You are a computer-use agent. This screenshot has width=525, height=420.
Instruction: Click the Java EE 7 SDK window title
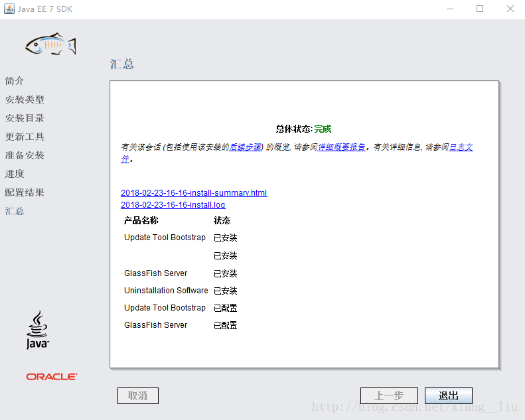[45, 9]
